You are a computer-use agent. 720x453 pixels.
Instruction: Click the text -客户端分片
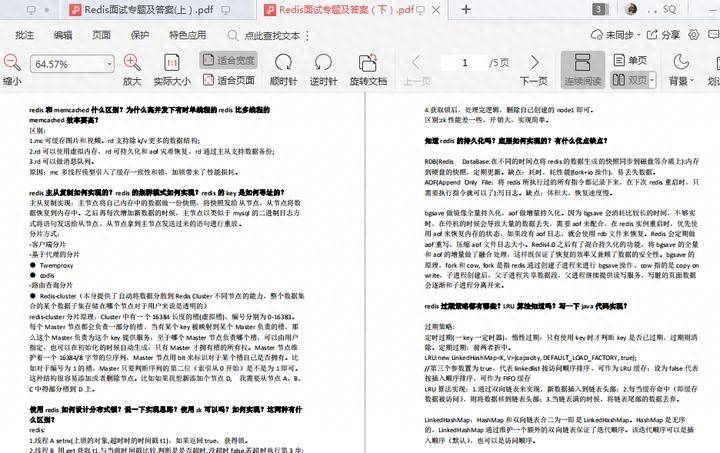coord(47,244)
